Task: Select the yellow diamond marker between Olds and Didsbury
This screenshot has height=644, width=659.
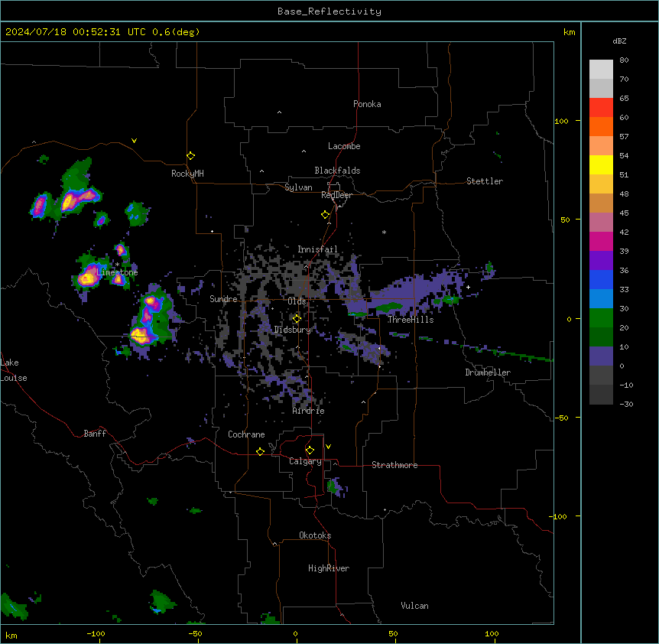Action: pyautogui.click(x=297, y=319)
